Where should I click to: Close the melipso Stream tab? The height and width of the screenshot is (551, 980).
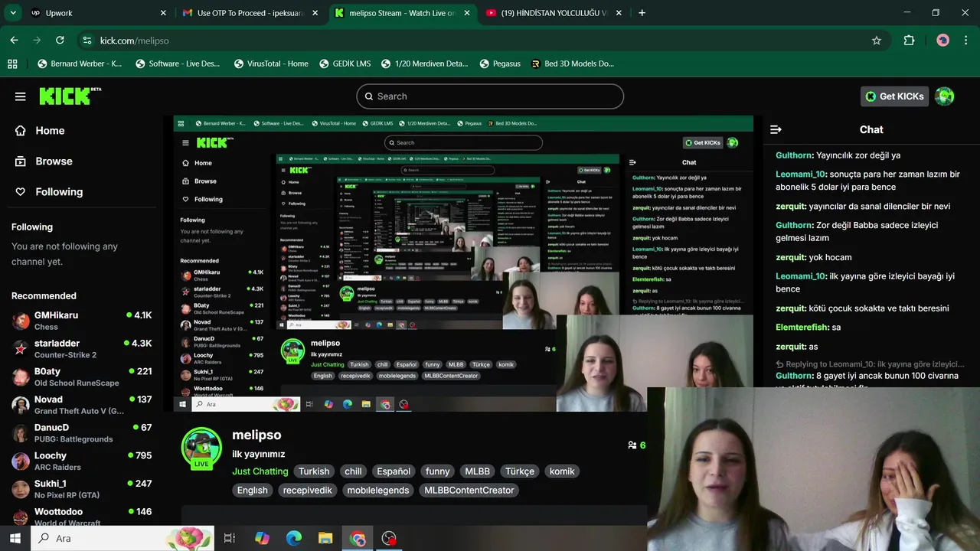467,13
